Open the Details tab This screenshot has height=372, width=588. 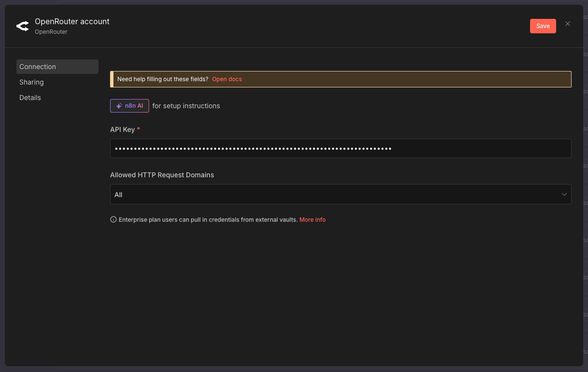tap(30, 98)
